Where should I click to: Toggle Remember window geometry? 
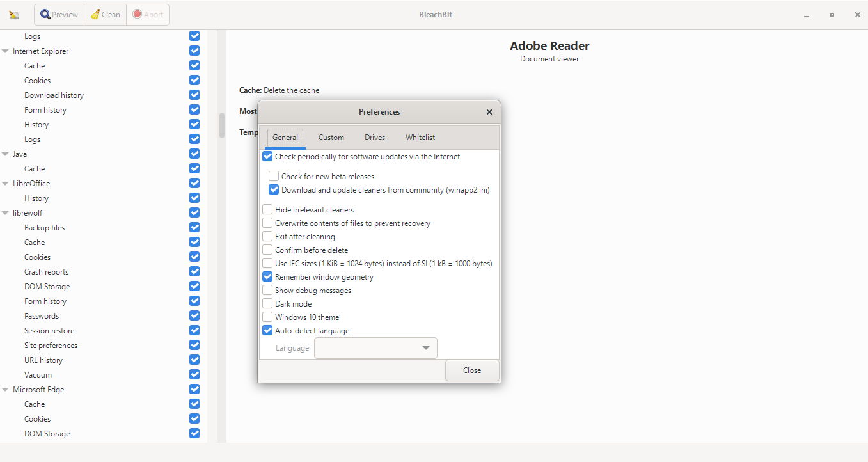pos(267,277)
